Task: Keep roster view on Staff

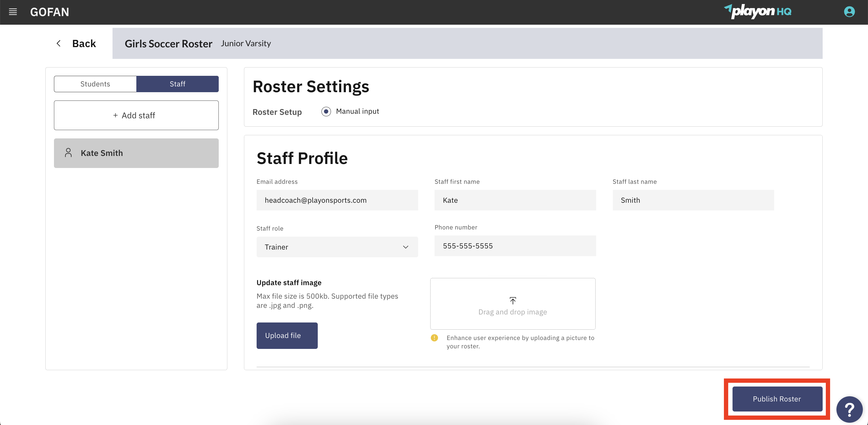Action: (178, 84)
